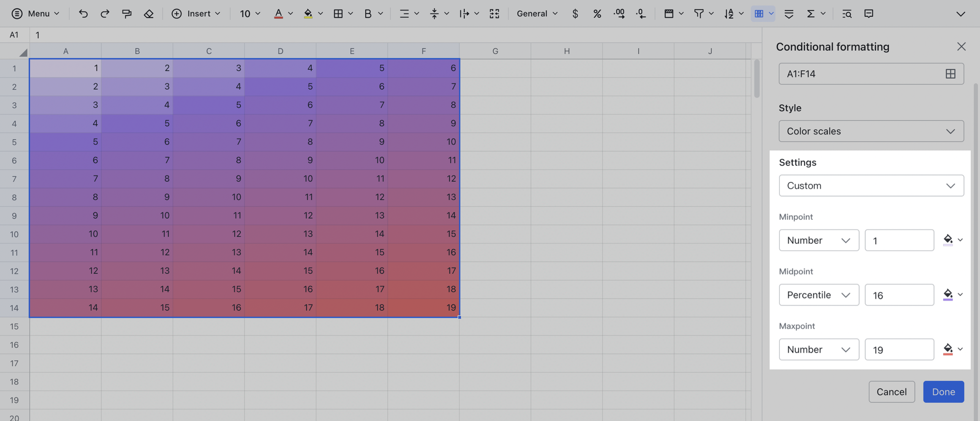
Task: Click the Redo icon
Action: pos(105,14)
